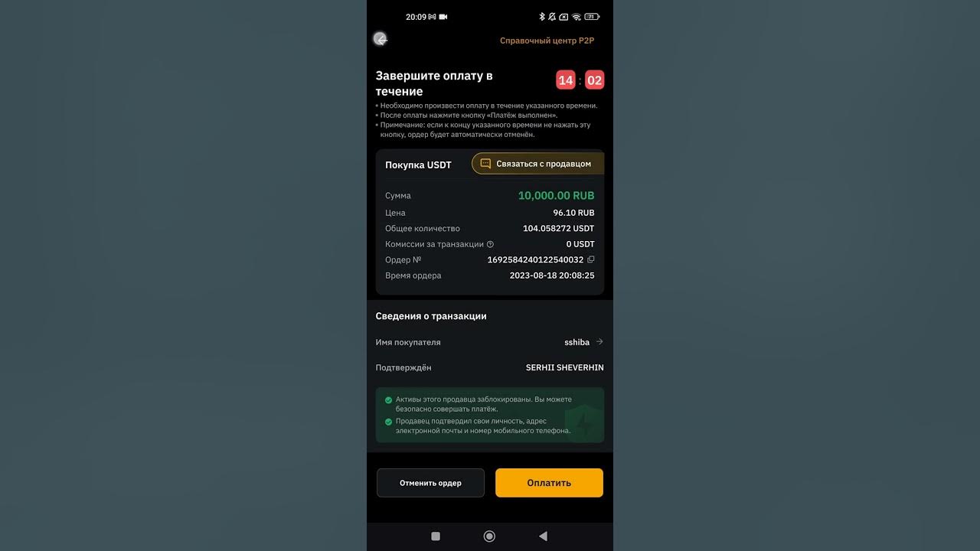Click the chat icon to contact the seller
The width and height of the screenshot is (980, 551).
tap(485, 164)
